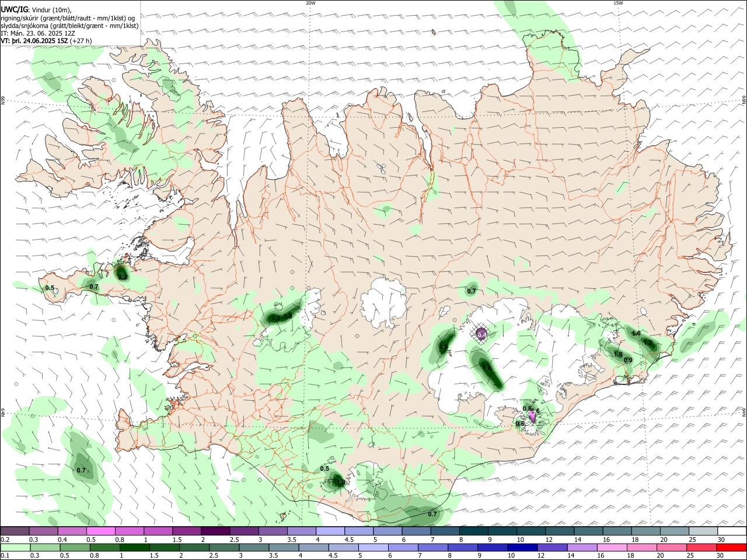Viewport: 747px width, 560px height.
Task: Click the 'rigning/skúrir' legend description line
Action: 68,17
